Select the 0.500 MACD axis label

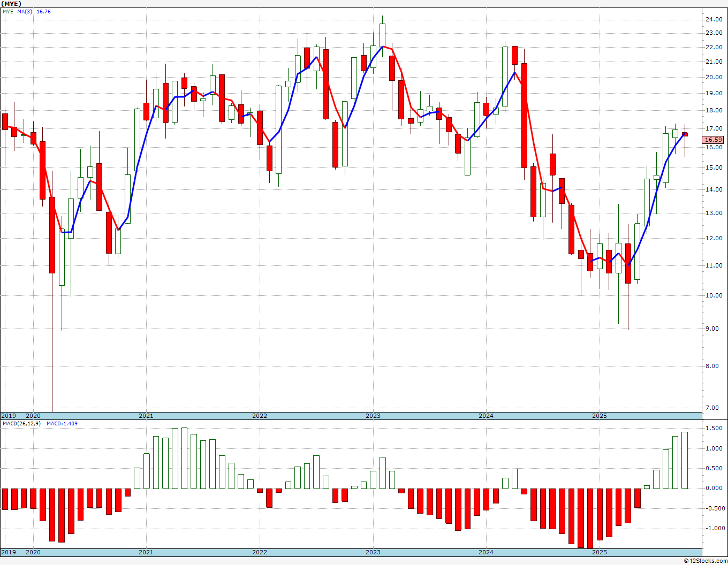[715, 469]
